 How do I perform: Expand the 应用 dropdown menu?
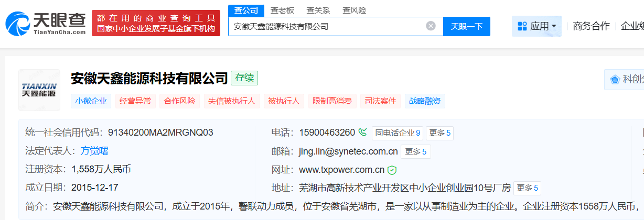coord(536,26)
